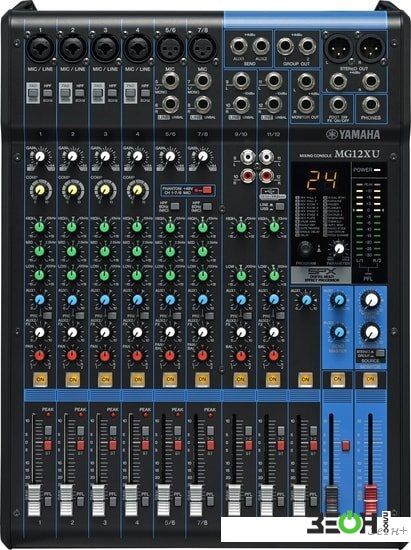411x550 pixels.
Task: Click the channel 11/12 red BAL knob
Action: [274, 356]
